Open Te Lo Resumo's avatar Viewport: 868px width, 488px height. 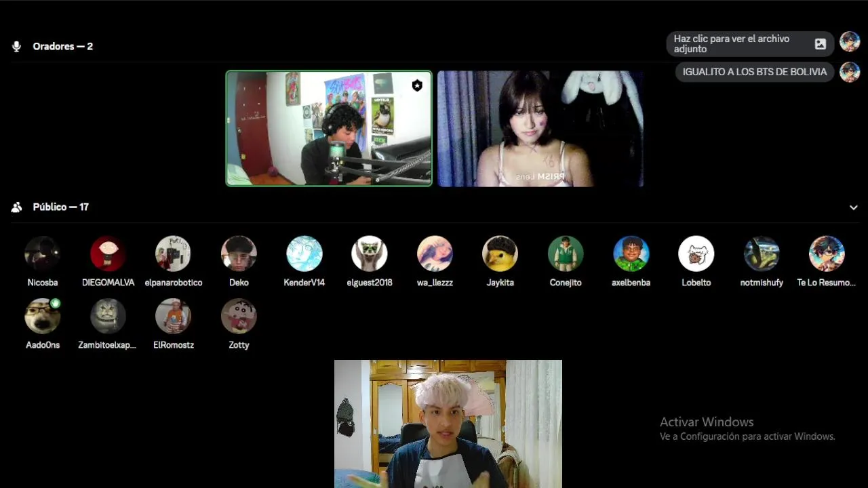click(x=827, y=253)
